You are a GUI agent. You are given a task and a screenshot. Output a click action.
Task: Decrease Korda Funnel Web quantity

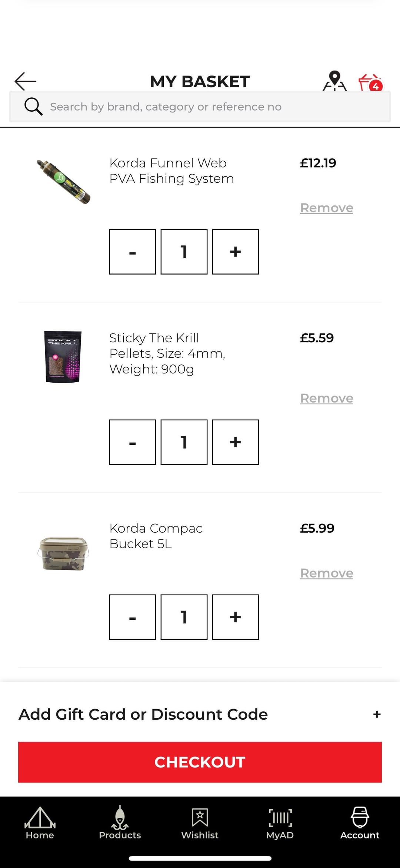[x=133, y=252]
